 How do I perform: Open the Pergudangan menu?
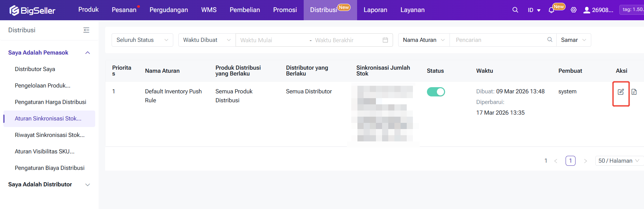pos(168,10)
